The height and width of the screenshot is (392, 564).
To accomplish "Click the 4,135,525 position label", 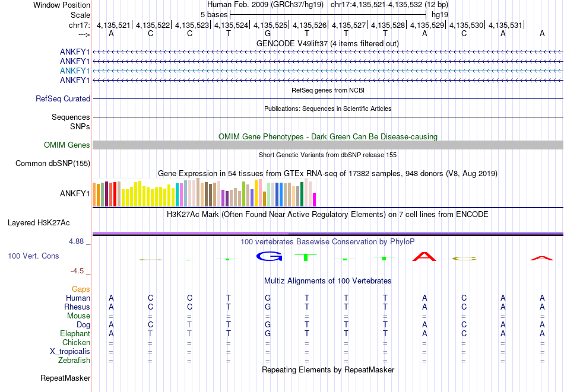I will [x=271, y=25].
